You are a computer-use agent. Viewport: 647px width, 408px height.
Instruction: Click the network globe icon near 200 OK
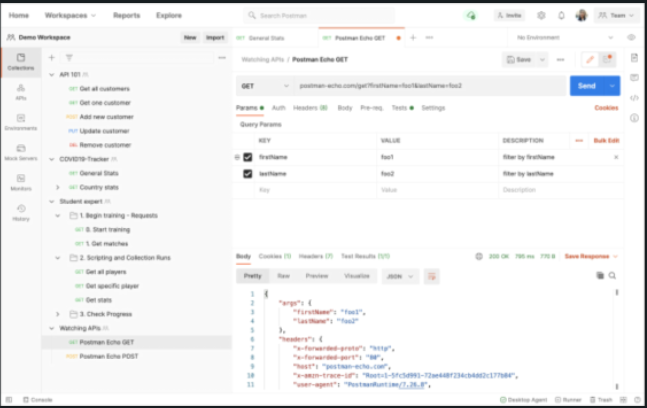coord(479,257)
